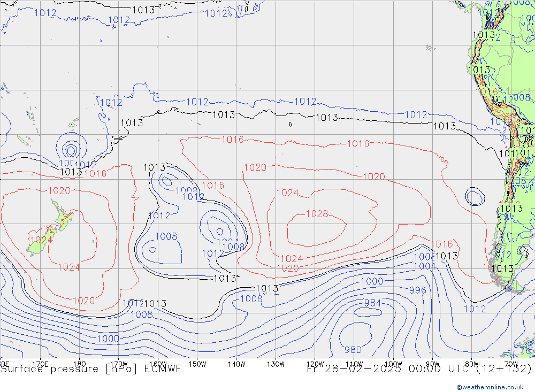Click the 170E longitude axis label
Viewport: 535px width, 392px height.
(x=40, y=364)
